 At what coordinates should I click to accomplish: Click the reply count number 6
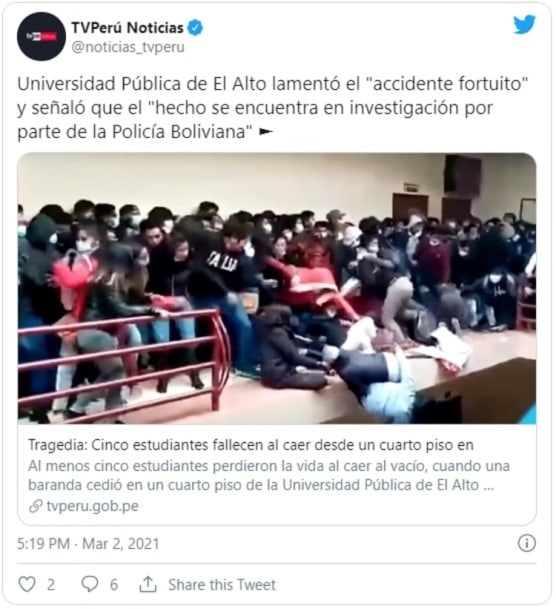[114, 585]
